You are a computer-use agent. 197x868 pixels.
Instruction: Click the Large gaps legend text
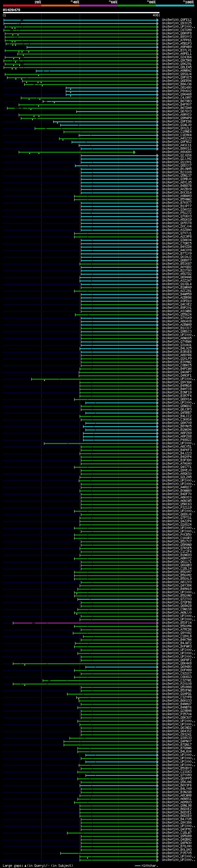pos(13,866)
